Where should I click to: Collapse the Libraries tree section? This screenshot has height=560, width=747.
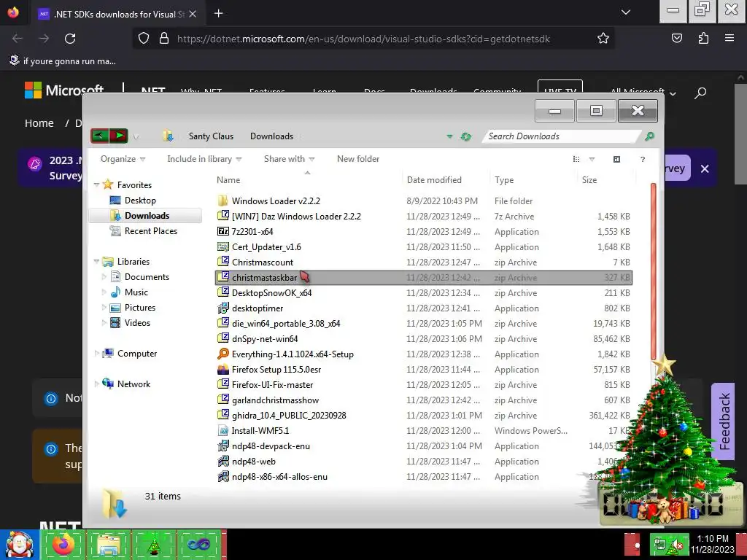click(x=97, y=262)
